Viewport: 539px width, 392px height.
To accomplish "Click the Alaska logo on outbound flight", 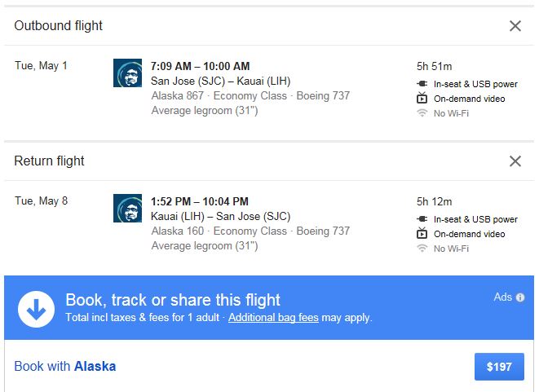I will [x=127, y=73].
